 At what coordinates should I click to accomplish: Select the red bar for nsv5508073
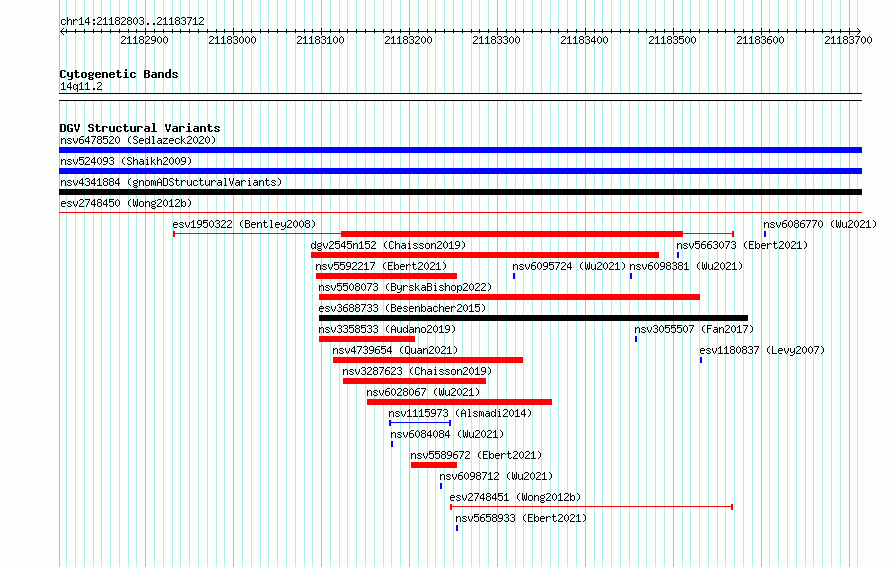(x=509, y=297)
